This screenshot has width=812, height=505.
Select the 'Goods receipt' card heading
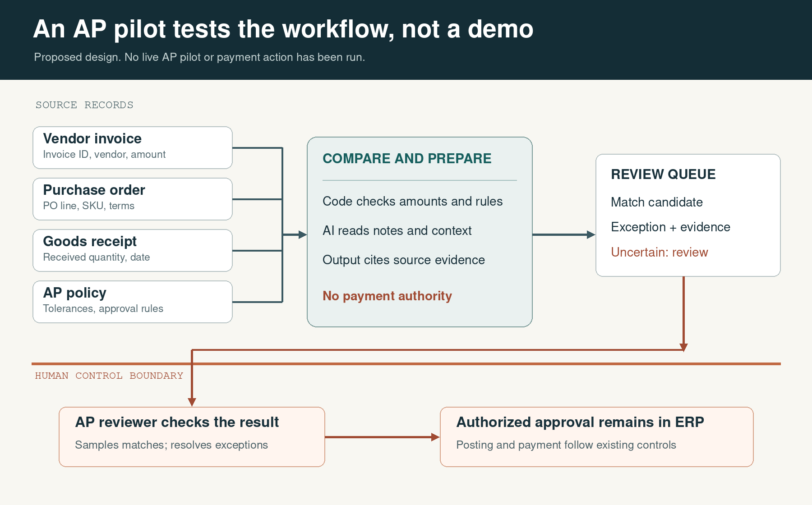click(x=90, y=241)
